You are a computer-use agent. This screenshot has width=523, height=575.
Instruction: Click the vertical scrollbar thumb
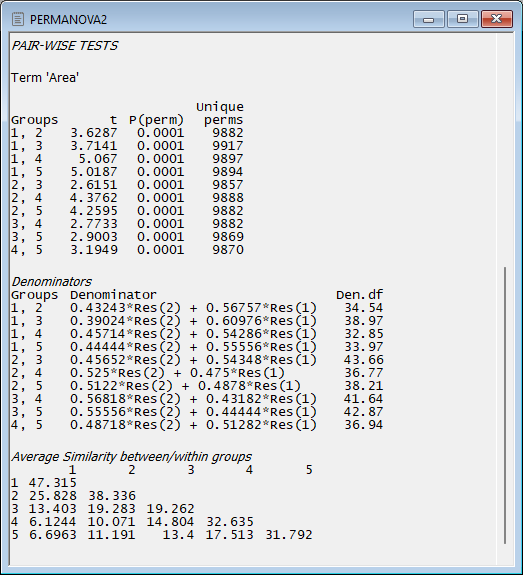(x=505, y=405)
